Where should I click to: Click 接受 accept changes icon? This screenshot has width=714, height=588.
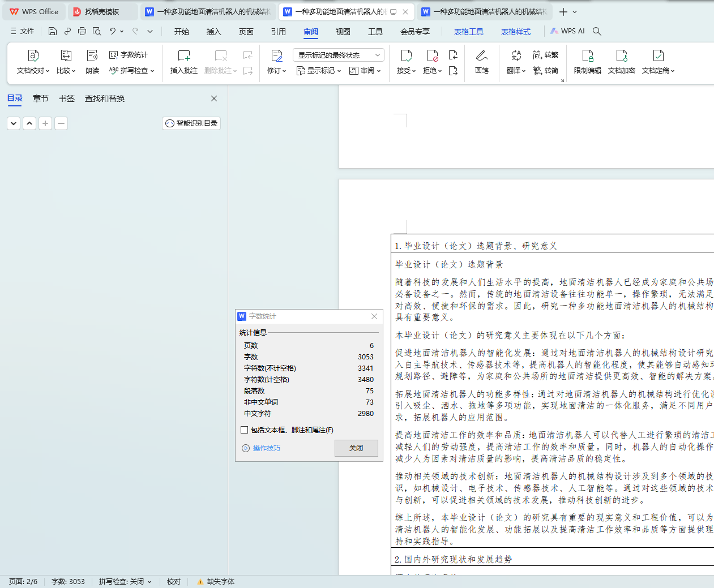(x=406, y=62)
